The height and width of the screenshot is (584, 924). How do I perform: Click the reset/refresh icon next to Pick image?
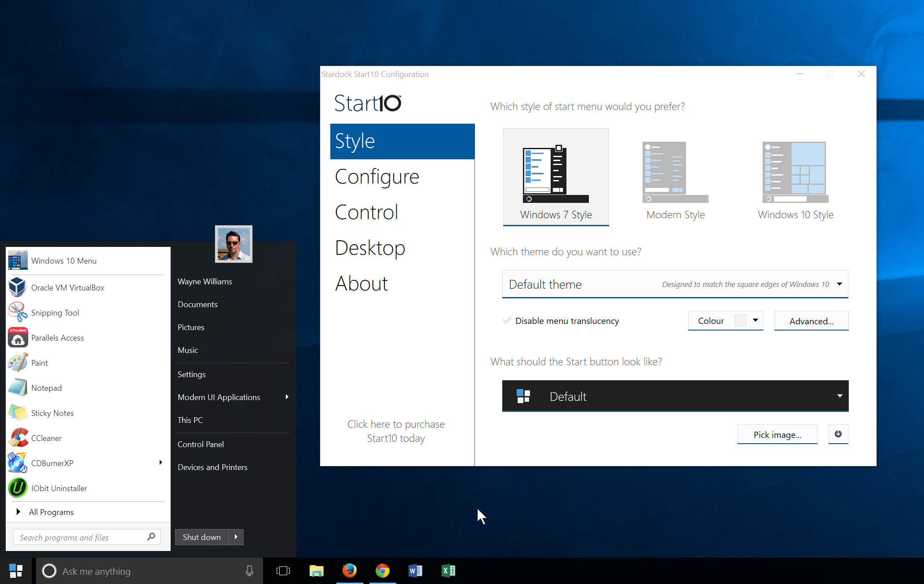[x=838, y=433]
